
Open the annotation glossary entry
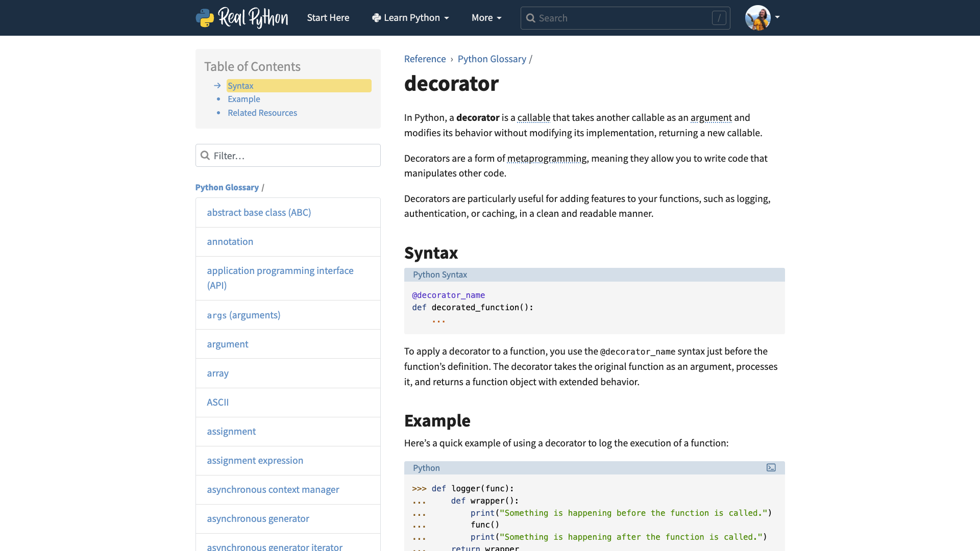(x=230, y=241)
